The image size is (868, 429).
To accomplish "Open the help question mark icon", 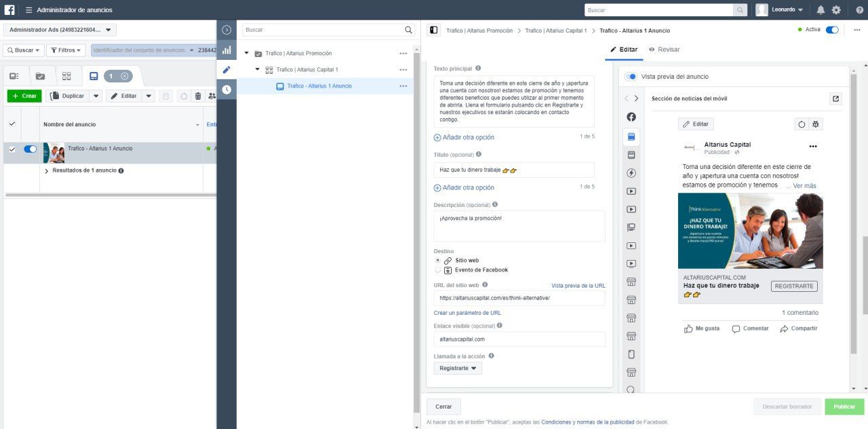I will tap(859, 10).
